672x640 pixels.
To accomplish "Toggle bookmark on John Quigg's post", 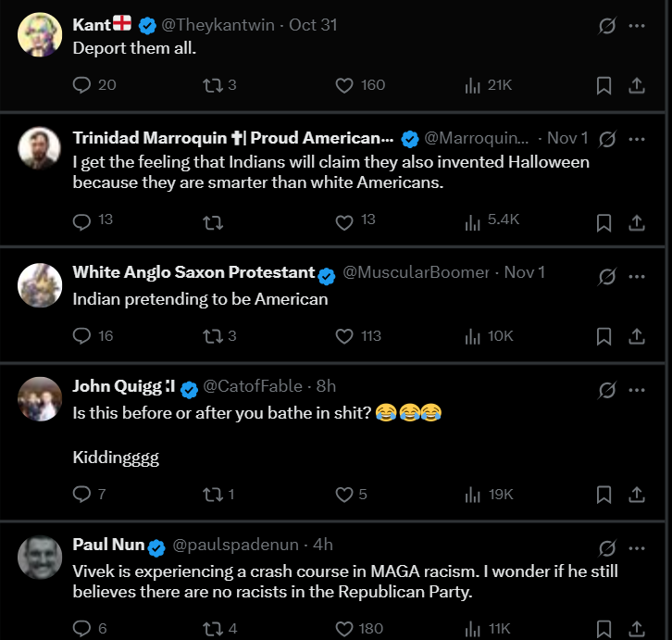I will 604,495.
